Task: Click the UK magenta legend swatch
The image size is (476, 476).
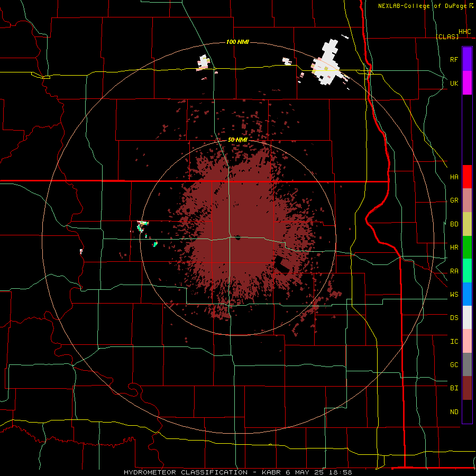Action: click(x=467, y=83)
